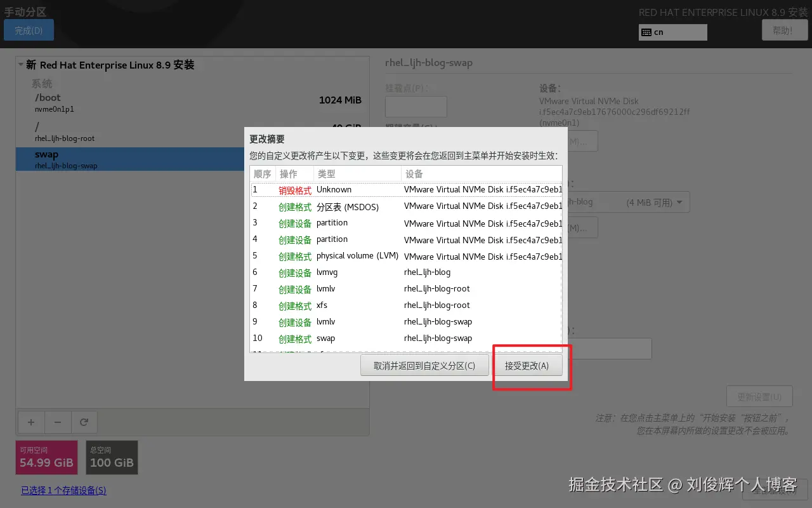Open the cn keyboard layout indicator
The image size is (812, 508).
click(x=672, y=32)
